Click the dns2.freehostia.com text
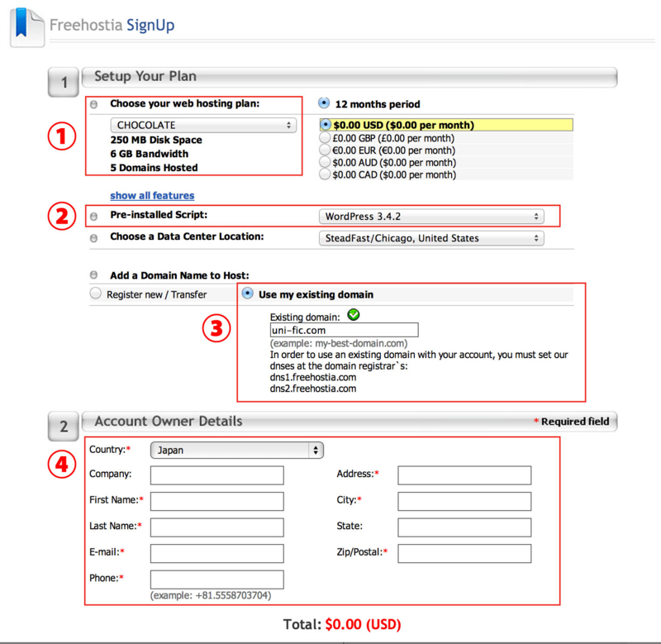This screenshot has height=644, width=661. click(x=313, y=389)
